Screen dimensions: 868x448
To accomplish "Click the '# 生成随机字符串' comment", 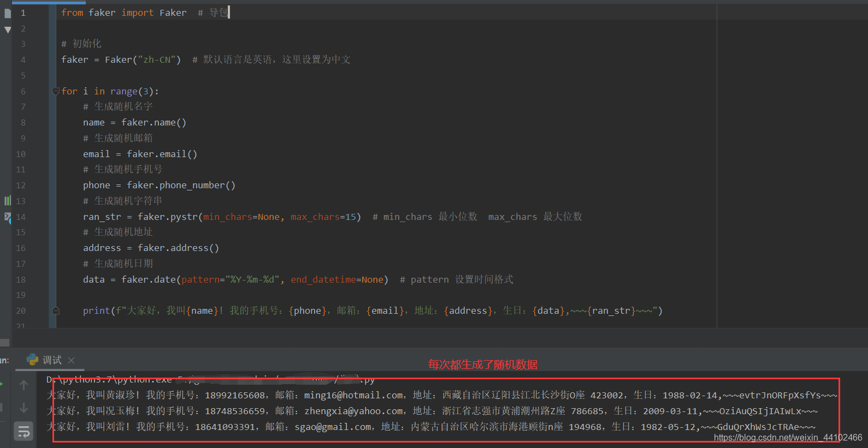I will (x=123, y=201).
